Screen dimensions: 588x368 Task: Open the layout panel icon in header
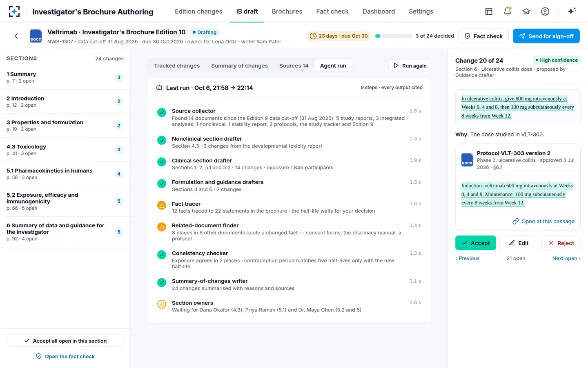click(489, 11)
